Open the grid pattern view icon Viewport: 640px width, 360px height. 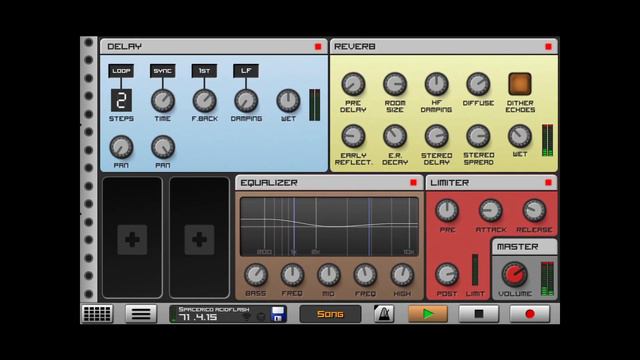97,314
